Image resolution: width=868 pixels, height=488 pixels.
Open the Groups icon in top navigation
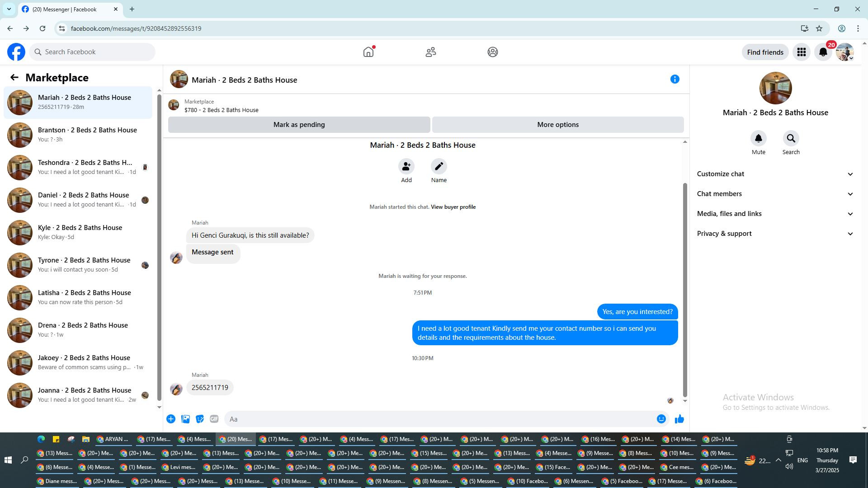point(493,52)
